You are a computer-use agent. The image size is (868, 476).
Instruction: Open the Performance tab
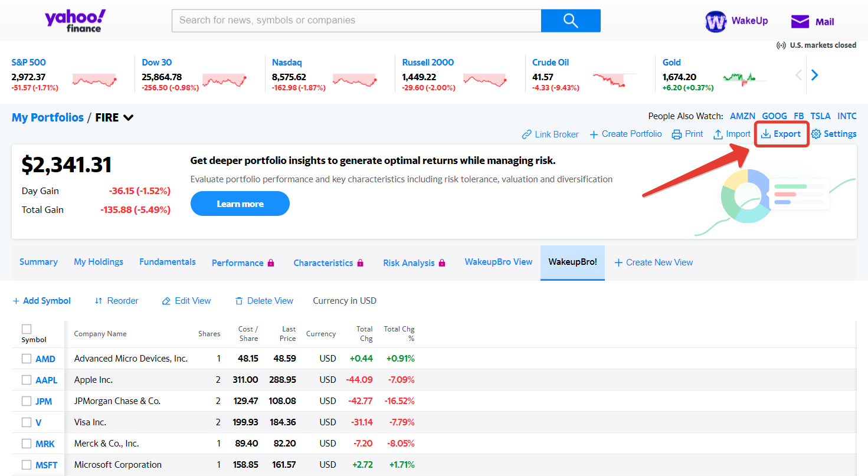click(238, 263)
